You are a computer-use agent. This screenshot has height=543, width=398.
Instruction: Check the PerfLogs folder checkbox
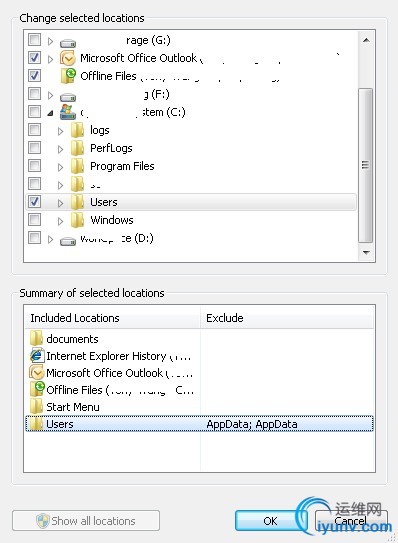[x=34, y=148]
